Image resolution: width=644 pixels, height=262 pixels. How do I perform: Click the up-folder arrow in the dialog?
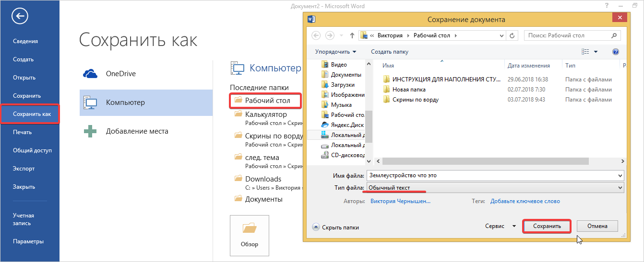click(x=352, y=35)
